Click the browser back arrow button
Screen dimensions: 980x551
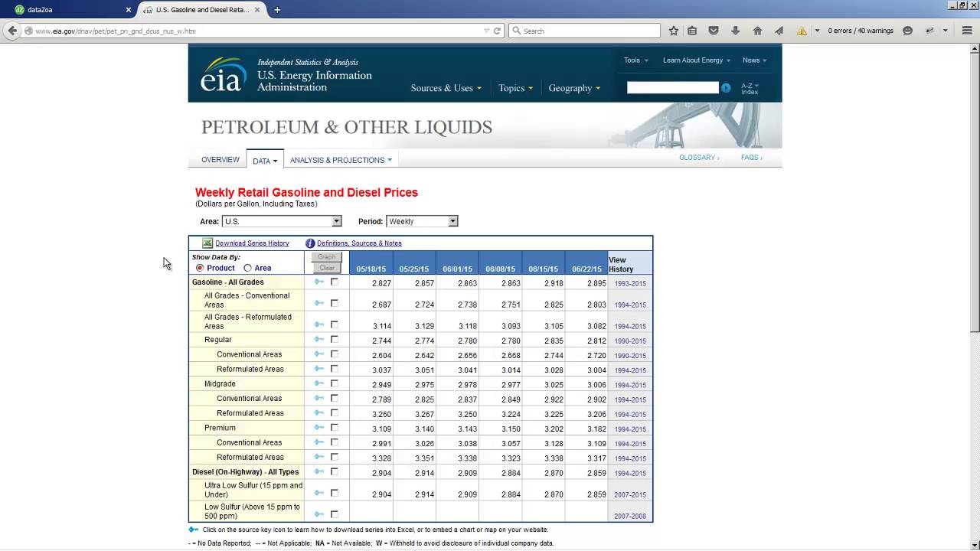11,31
